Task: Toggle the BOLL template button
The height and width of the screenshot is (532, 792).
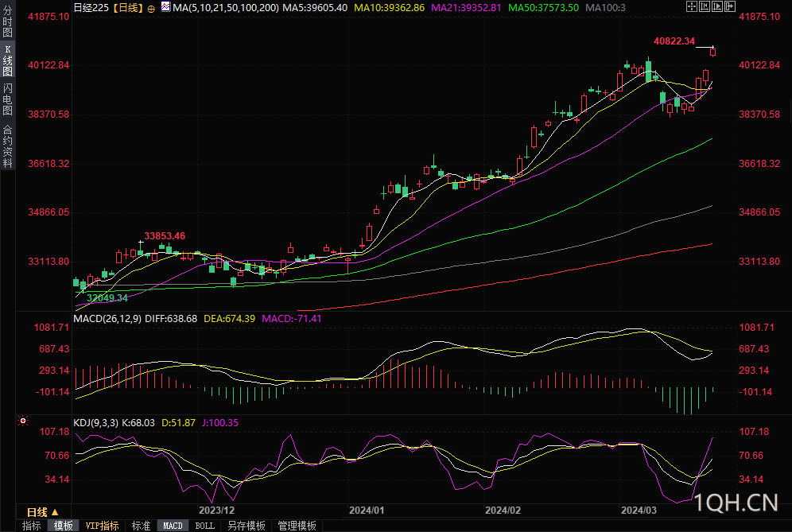Action: click(204, 526)
